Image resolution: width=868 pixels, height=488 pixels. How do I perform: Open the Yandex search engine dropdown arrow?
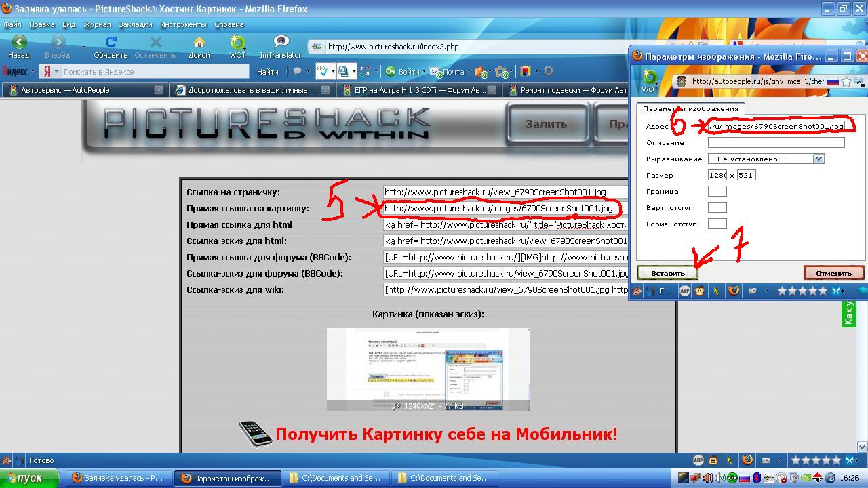(56, 71)
